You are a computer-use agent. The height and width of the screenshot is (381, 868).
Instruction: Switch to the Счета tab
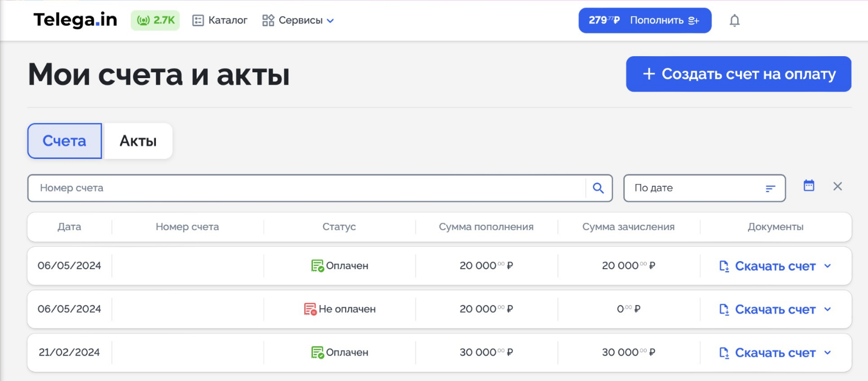tap(64, 141)
